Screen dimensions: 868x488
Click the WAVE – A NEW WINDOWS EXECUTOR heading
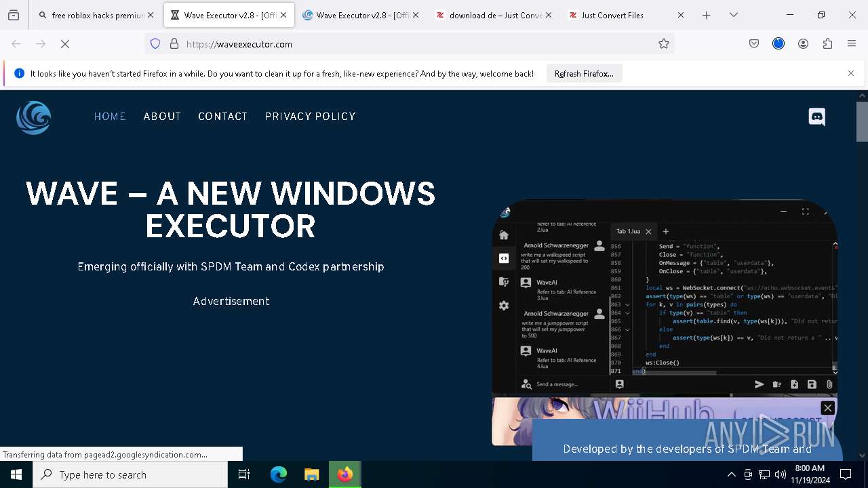(x=231, y=210)
